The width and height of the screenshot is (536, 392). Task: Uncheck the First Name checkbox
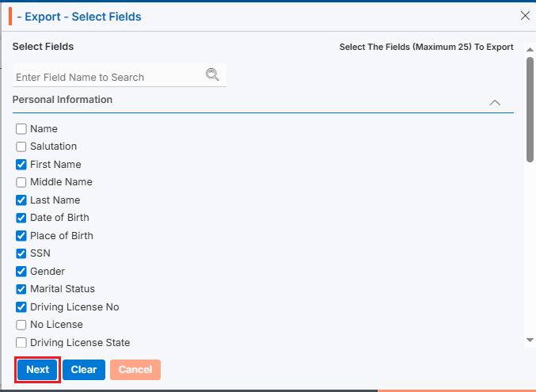tap(21, 165)
